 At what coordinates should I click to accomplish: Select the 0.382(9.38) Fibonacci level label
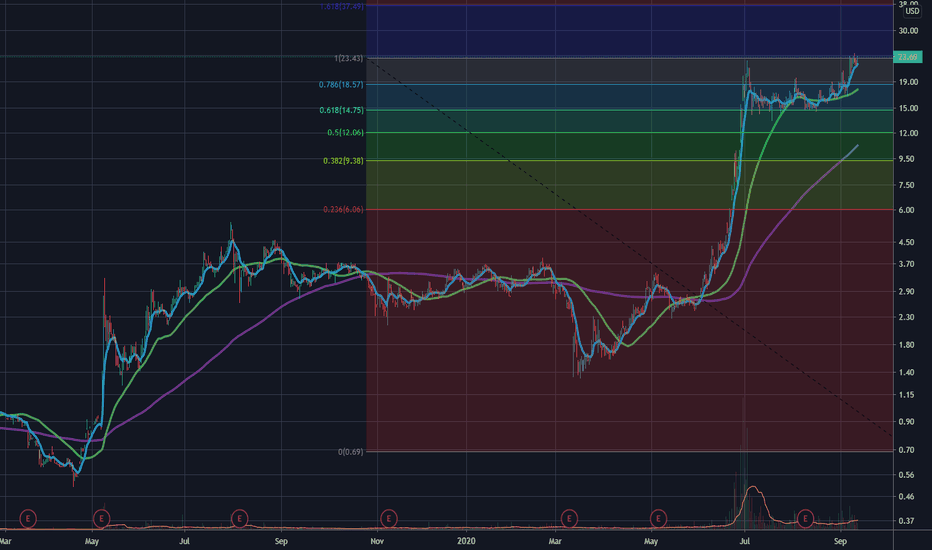click(x=343, y=161)
